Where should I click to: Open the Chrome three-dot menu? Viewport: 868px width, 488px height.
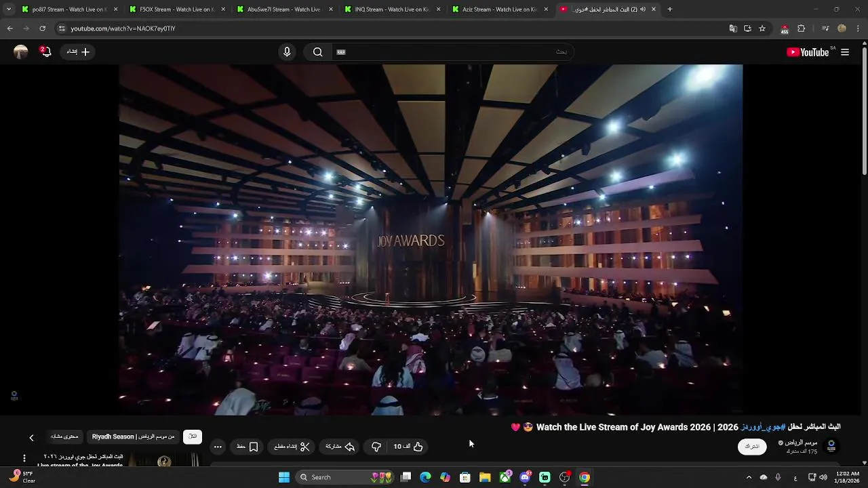tap(858, 28)
